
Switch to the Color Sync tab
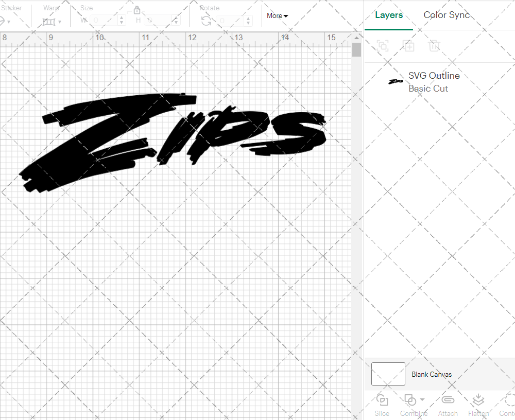(446, 15)
